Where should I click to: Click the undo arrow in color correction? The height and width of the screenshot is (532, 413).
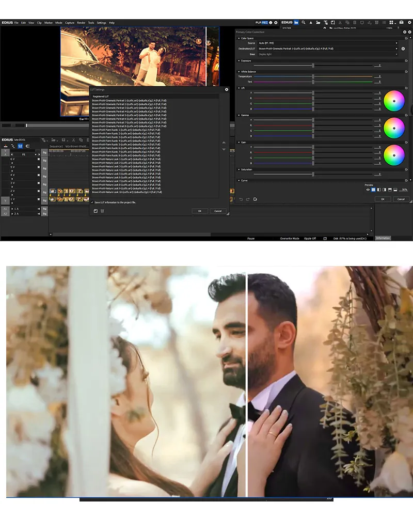[x=241, y=199]
